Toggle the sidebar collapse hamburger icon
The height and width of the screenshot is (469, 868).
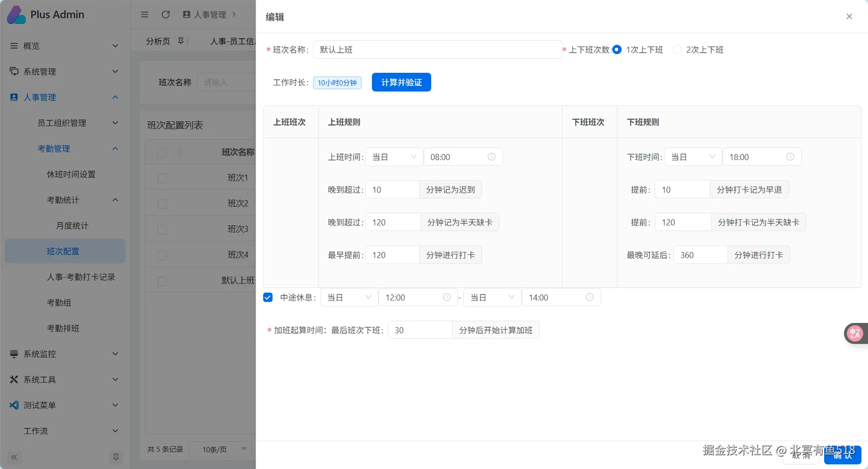pyautogui.click(x=145, y=14)
